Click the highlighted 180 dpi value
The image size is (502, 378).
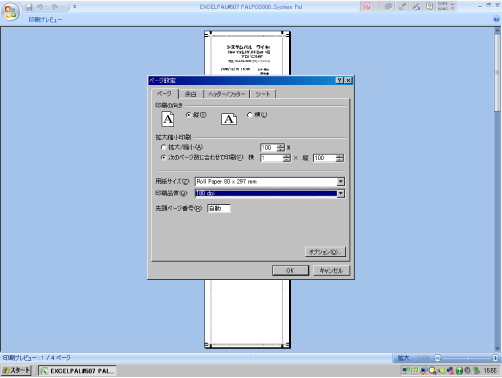pos(266,193)
